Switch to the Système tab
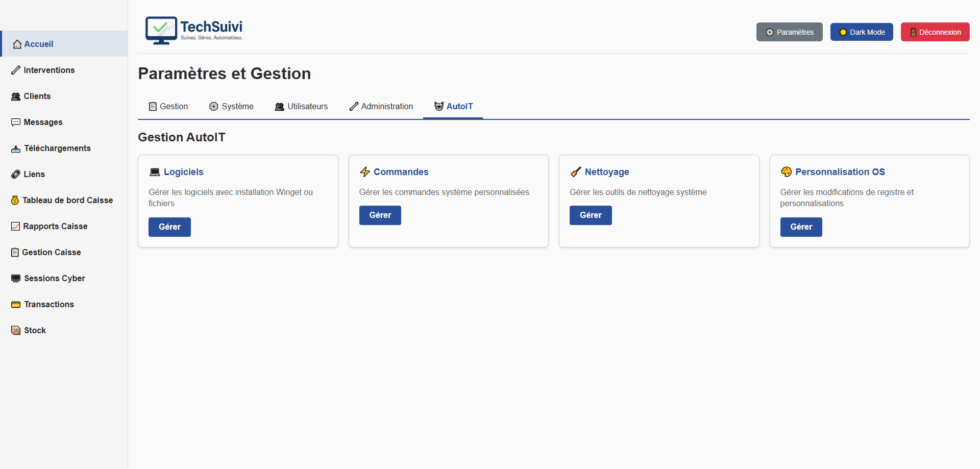This screenshot has width=980, height=469. (x=231, y=107)
